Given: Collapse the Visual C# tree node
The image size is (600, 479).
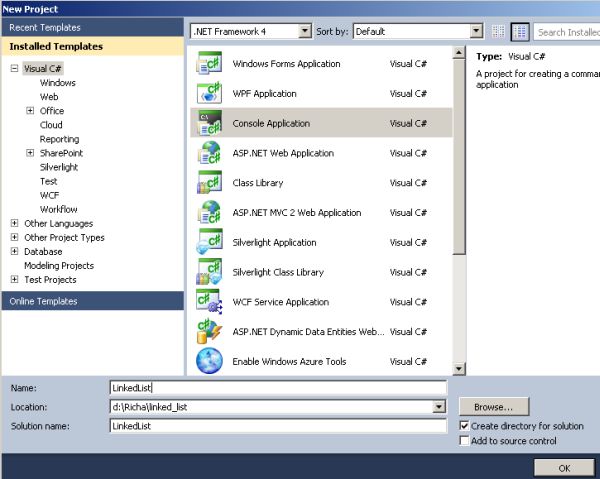Looking at the screenshot, I should tap(15, 68).
